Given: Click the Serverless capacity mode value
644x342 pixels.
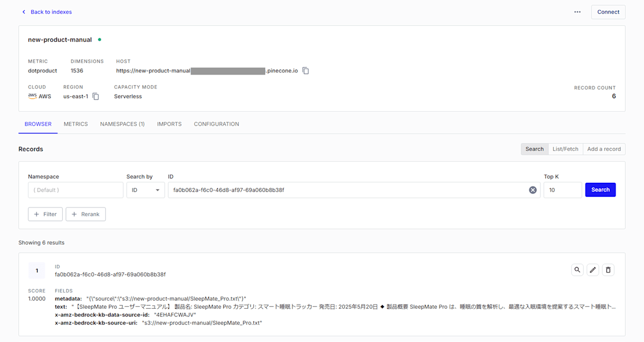Looking at the screenshot, I should tap(128, 96).
